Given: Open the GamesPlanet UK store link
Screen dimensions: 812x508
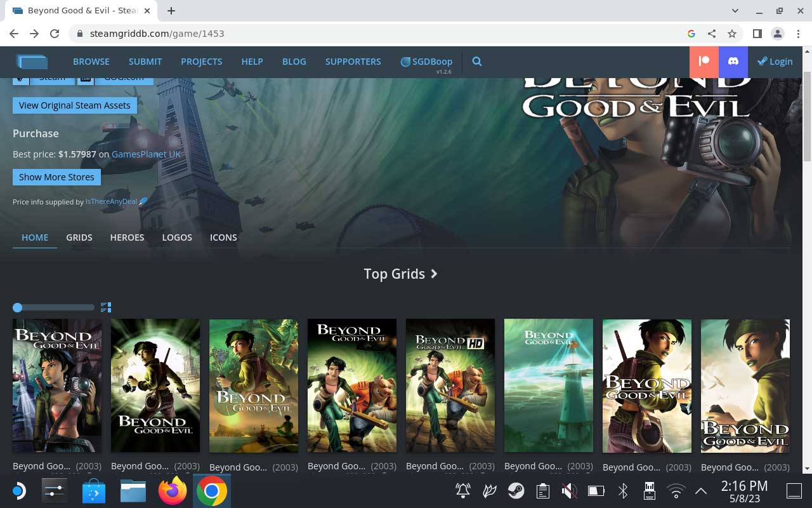Looking at the screenshot, I should 146,154.
